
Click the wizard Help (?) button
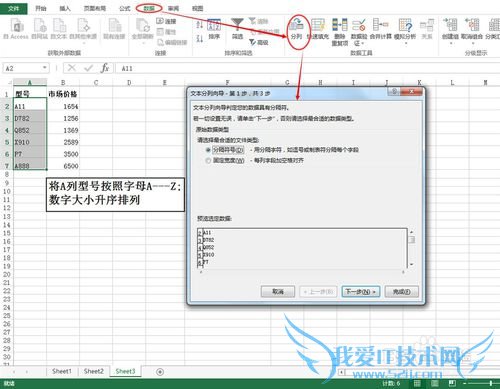point(394,92)
